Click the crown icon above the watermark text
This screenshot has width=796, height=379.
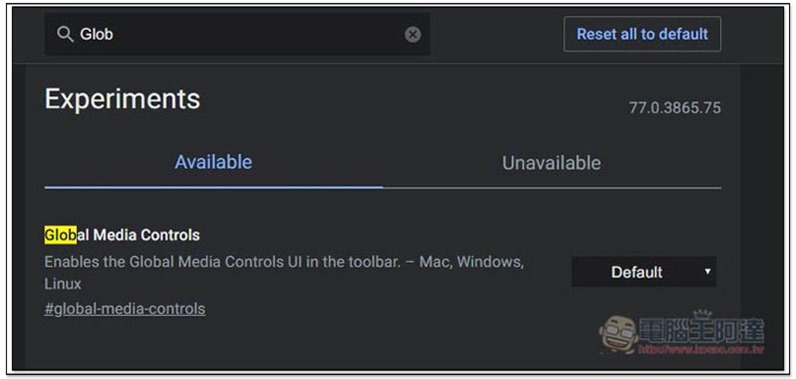pyautogui.click(x=703, y=314)
